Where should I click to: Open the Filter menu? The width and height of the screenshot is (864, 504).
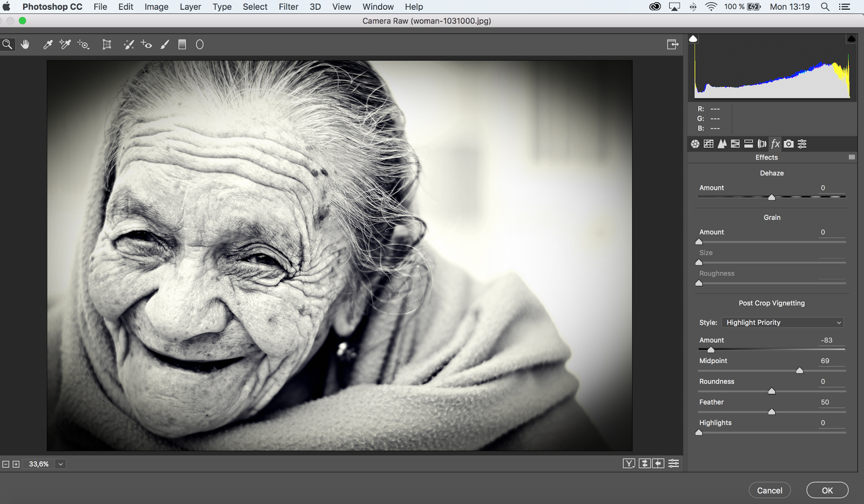tap(288, 6)
